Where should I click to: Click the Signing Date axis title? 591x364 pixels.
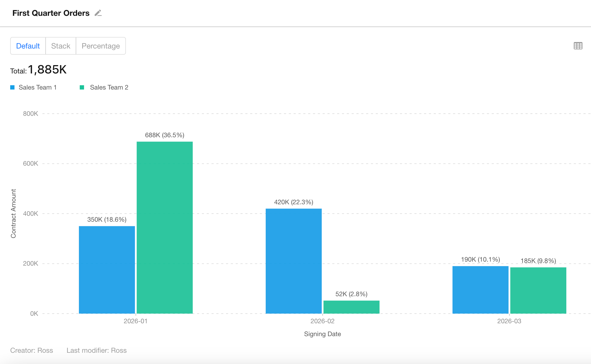[322, 334]
